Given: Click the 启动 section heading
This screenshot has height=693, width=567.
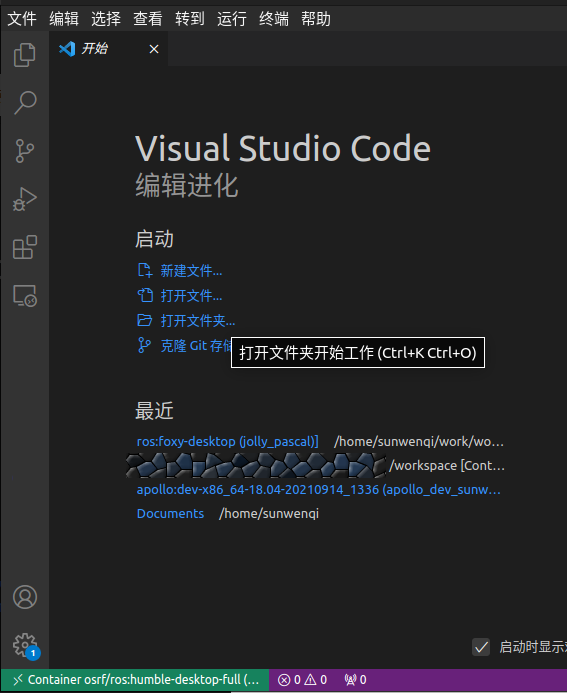Looking at the screenshot, I should [x=154, y=239].
